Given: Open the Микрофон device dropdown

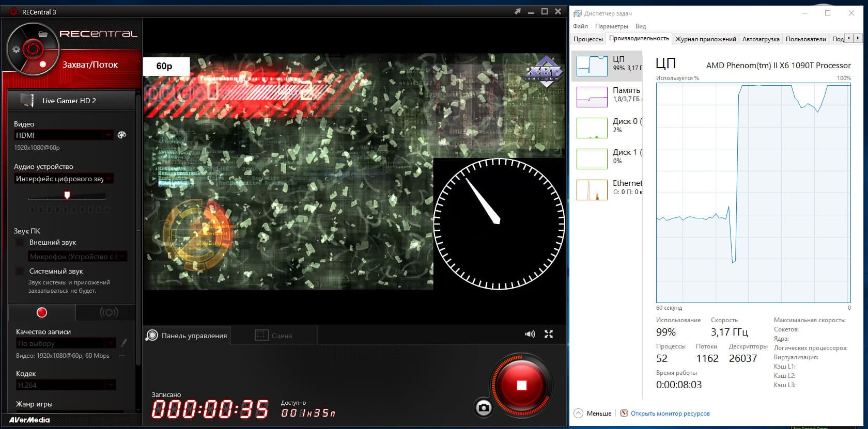Looking at the screenshot, I should 78,257.
